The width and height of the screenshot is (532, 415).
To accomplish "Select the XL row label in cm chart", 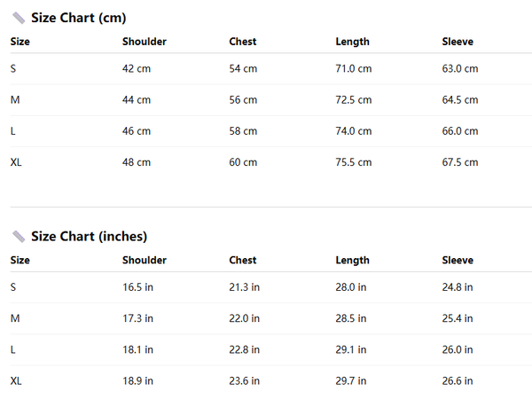I will [x=16, y=162].
